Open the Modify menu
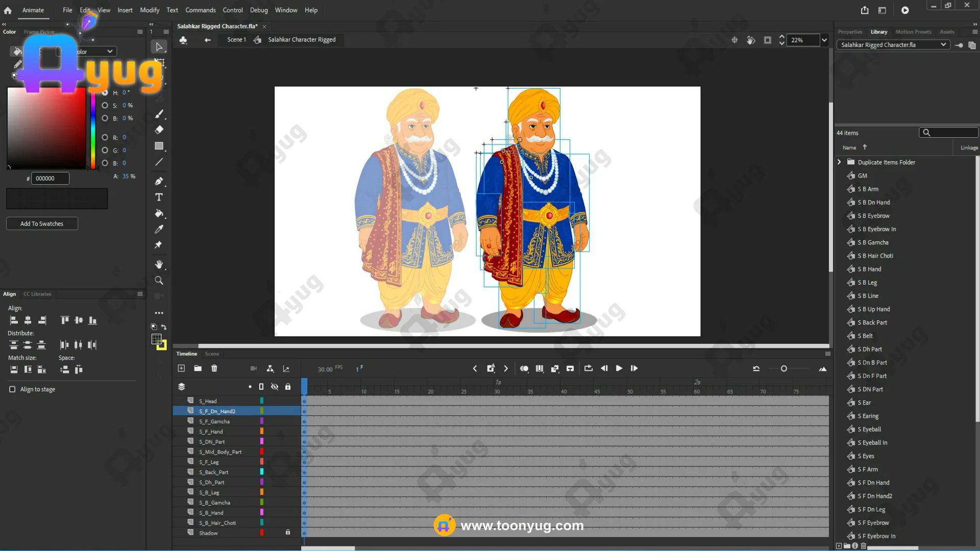The image size is (980, 551). tap(150, 10)
